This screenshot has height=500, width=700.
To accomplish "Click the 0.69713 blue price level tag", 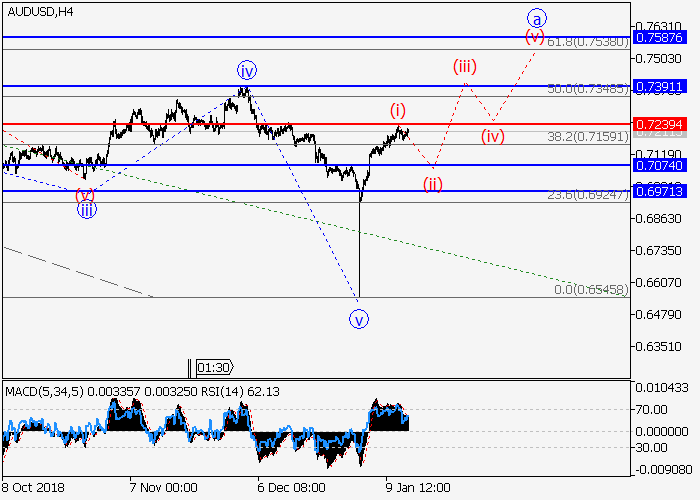I will (663, 190).
